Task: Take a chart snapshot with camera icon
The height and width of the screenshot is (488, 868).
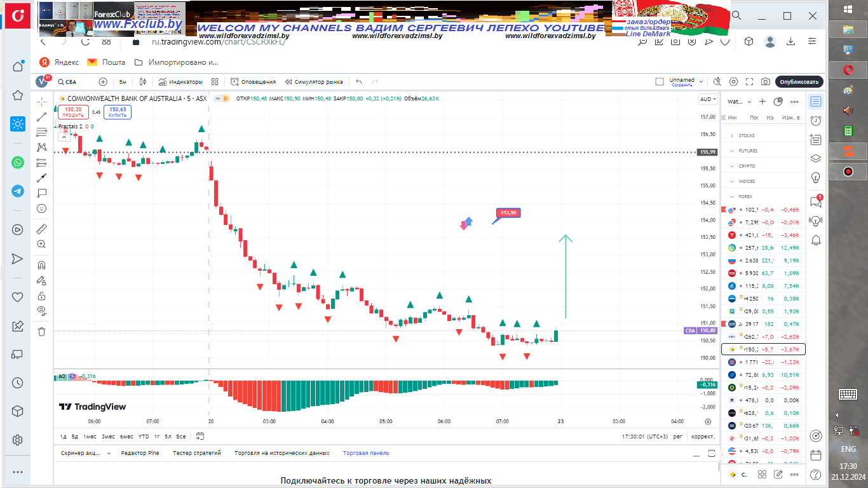Action: coord(766,82)
